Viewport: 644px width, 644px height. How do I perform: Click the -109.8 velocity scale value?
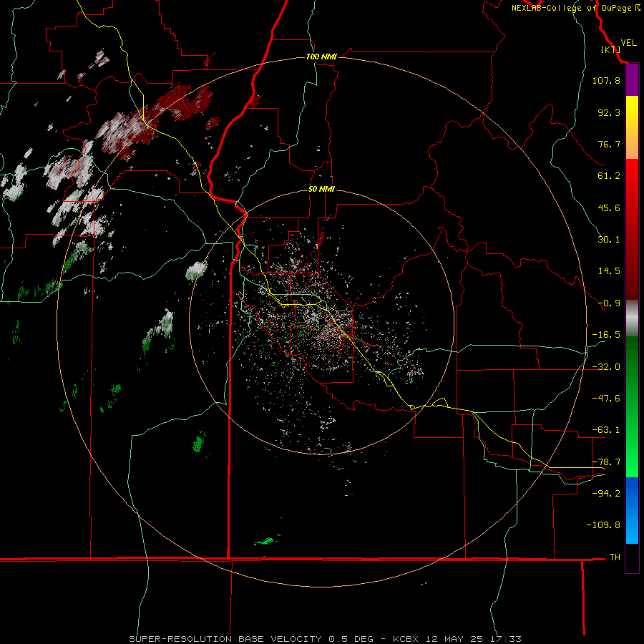pyautogui.click(x=603, y=525)
